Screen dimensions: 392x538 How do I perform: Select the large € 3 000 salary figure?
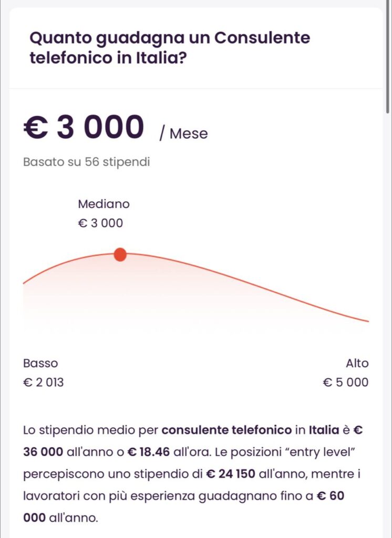[84, 127]
